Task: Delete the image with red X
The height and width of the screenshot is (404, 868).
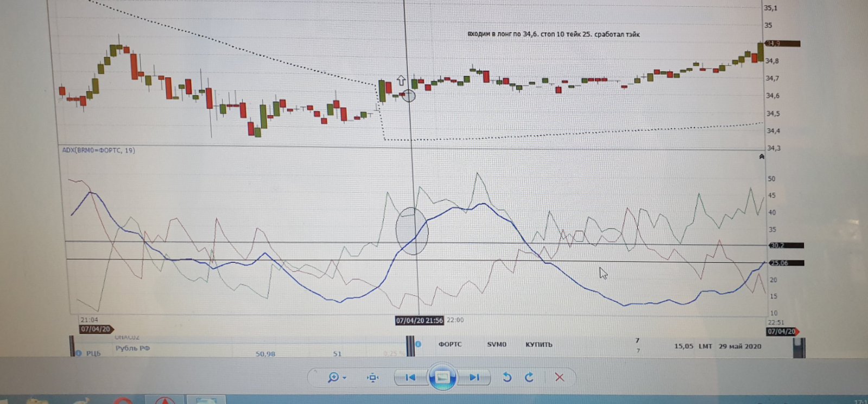Action: 559,377
